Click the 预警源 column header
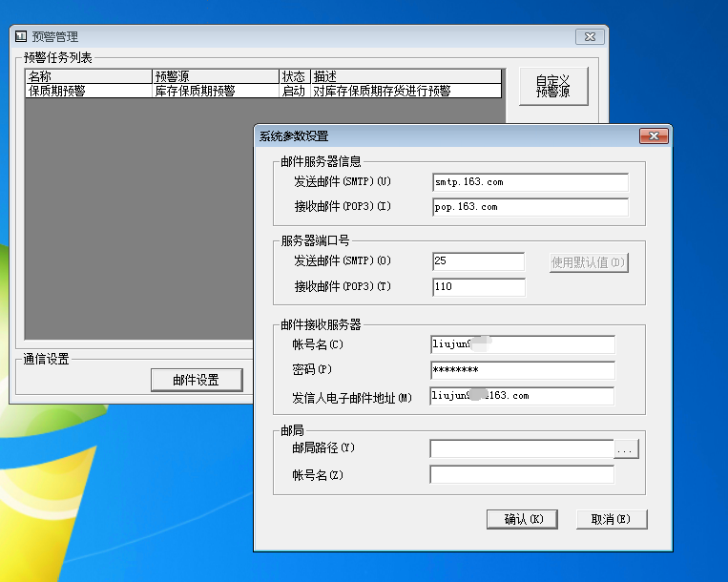 216,76
